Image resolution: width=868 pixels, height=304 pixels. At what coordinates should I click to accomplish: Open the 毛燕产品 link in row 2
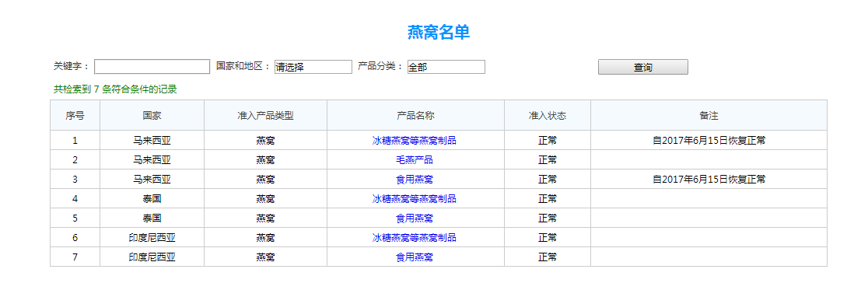[414, 160]
